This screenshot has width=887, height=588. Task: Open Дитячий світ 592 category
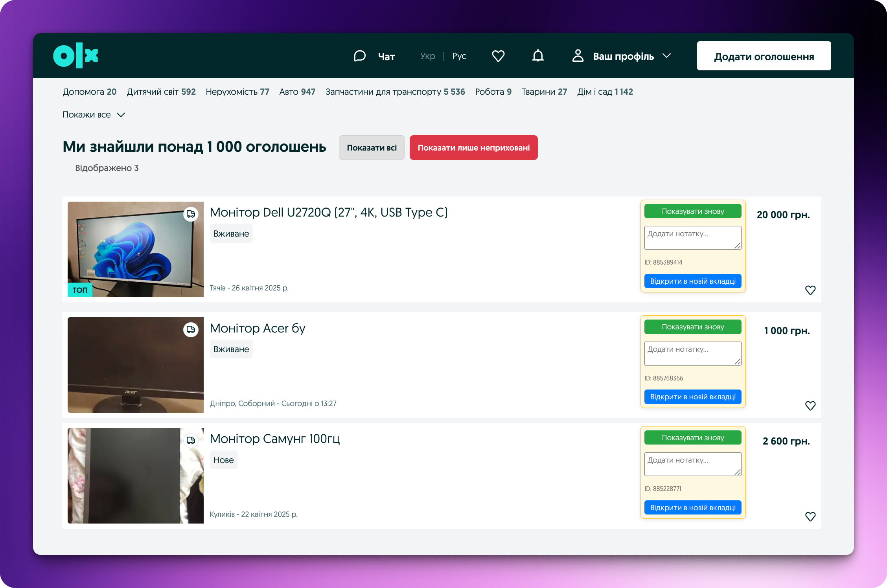(x=161, y=92)
